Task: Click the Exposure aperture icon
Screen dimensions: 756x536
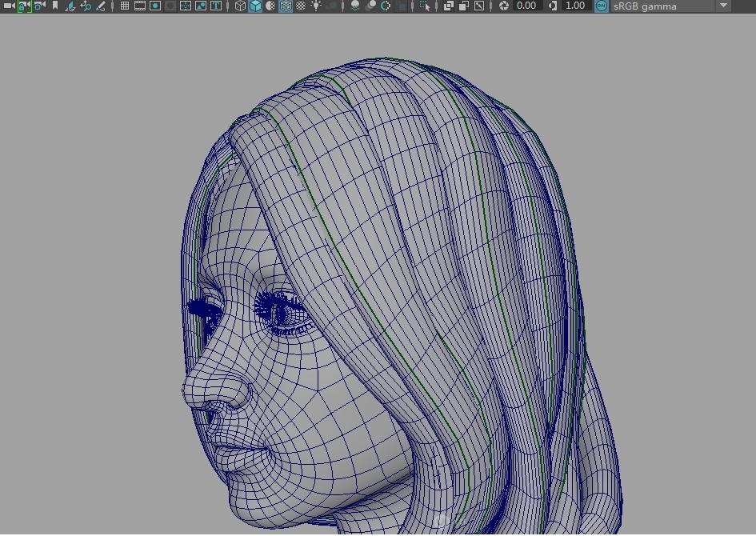Action: click(x=504, y=6)
